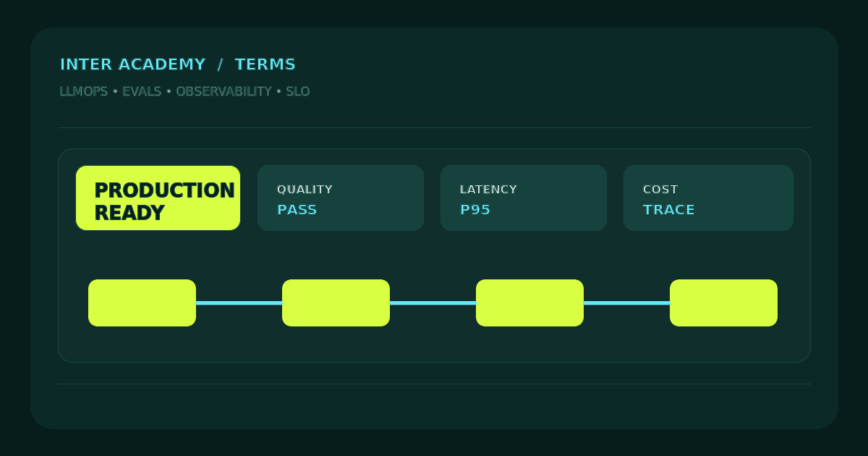Click the LLMOPS • EVALS • OBSERVABILITY • SLO subtitle
The height and width of the screenshot is (456, 868).
click(x=184, y=91)
